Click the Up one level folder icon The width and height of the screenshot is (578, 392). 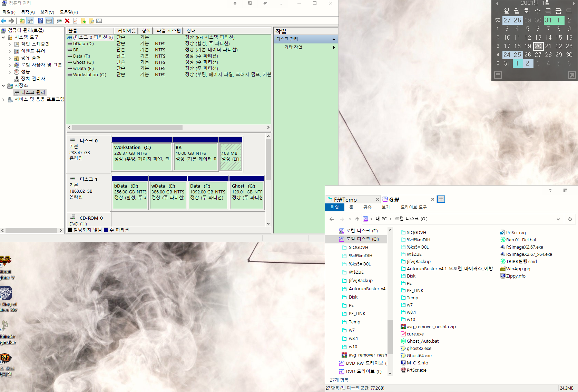[22, 21]
